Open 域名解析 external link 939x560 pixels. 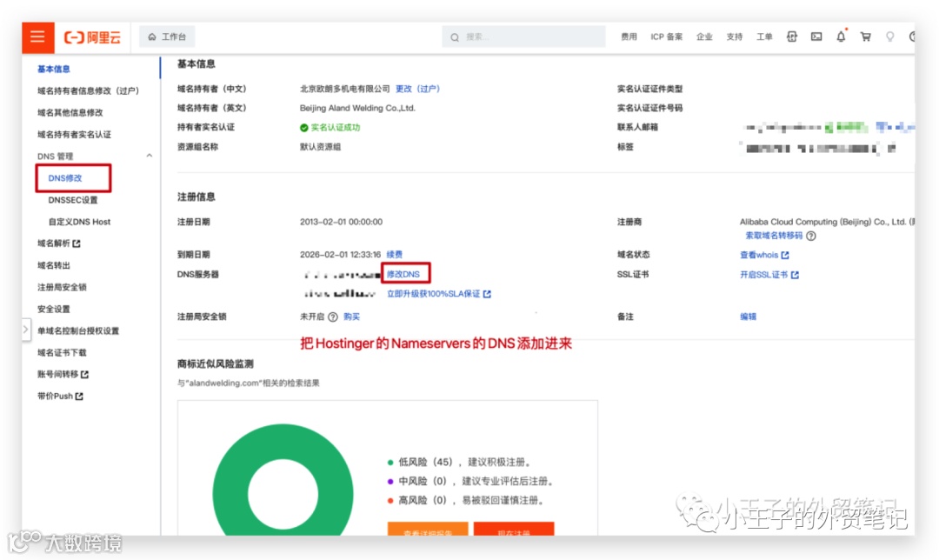[59, 243]
